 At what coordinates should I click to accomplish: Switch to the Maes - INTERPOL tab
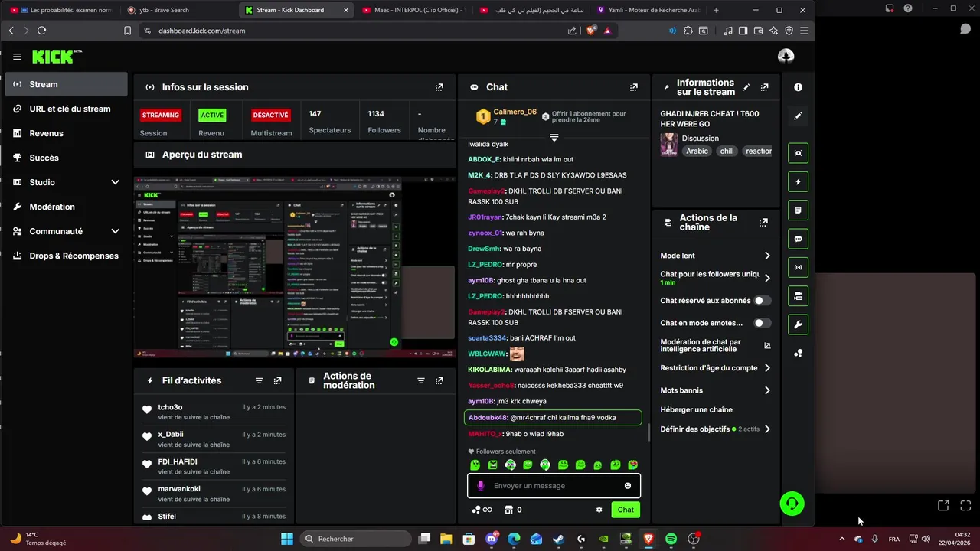(413, 10)
